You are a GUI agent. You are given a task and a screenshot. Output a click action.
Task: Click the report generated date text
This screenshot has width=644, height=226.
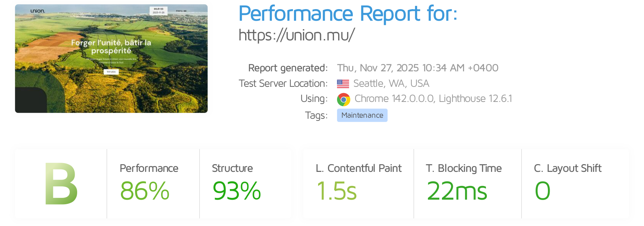click(x=417, y=68)
